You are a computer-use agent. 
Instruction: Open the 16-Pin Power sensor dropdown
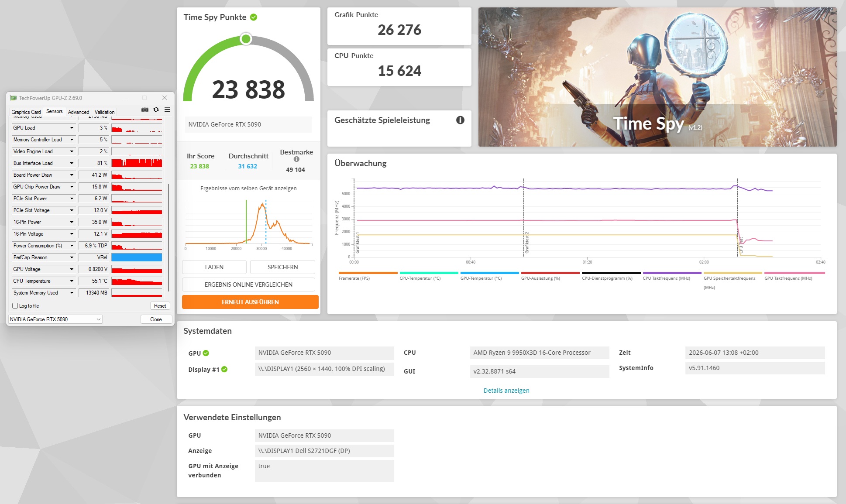(72, 222)
